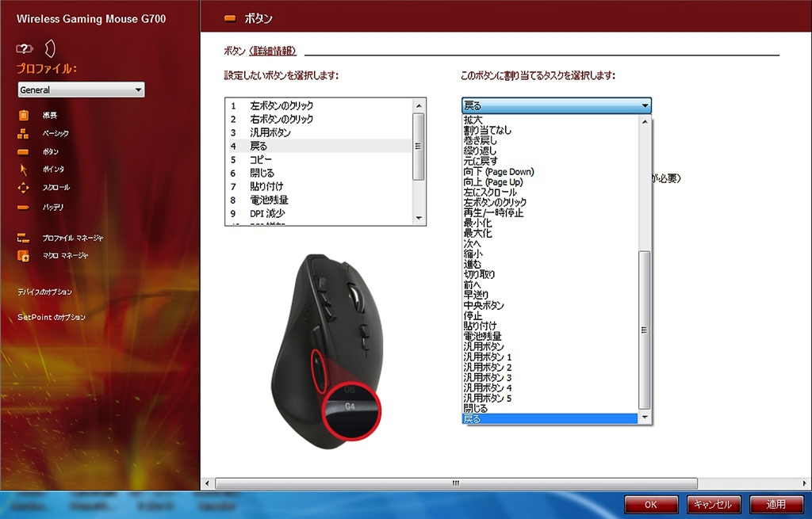Select button 6 閉じる row

[x=320, y=173]
